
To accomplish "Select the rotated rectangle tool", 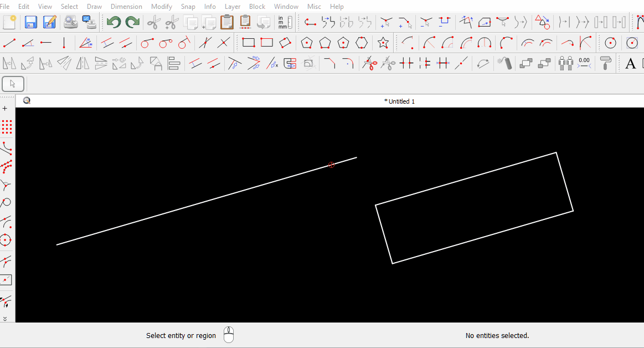I will click(285, 43).
